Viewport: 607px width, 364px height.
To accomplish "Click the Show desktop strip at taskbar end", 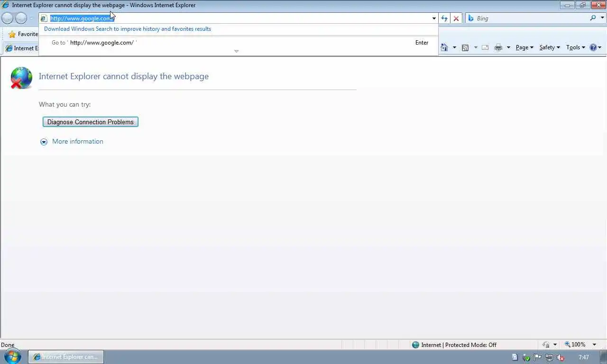I will click(603, 357).
